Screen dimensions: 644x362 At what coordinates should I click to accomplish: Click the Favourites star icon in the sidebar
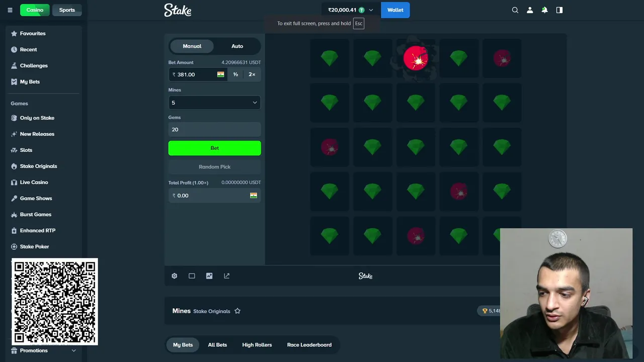(14, 34)
